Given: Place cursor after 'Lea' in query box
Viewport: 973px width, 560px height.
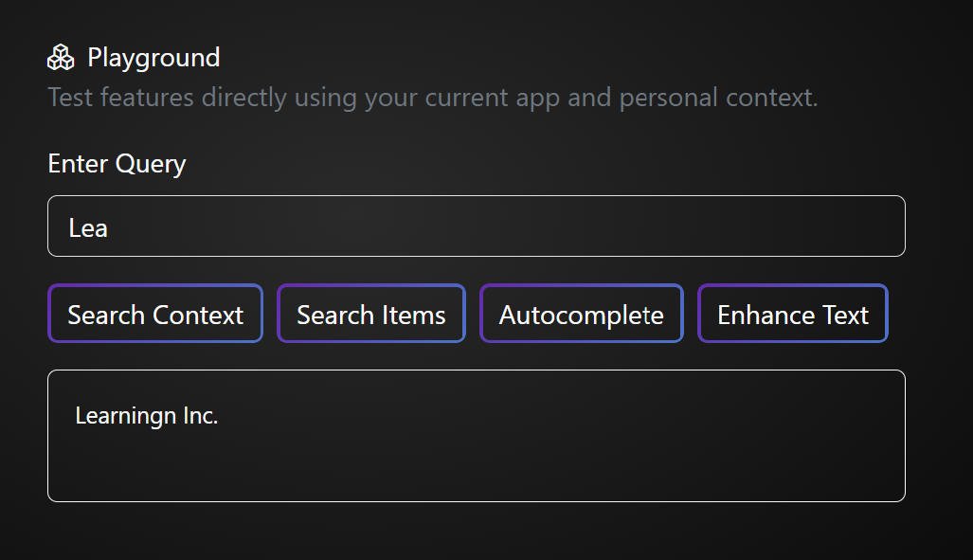Looking at the screenshot, I should [109, 228].
